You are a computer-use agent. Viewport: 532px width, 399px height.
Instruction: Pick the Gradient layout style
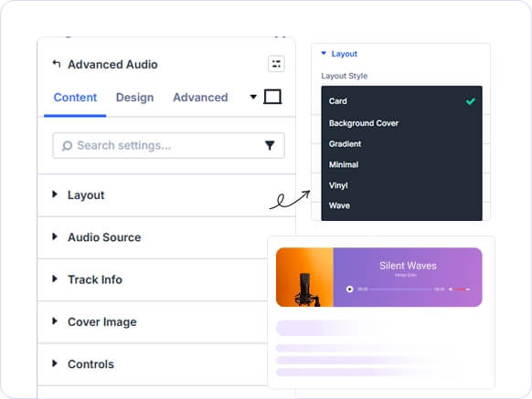[401, 143]
